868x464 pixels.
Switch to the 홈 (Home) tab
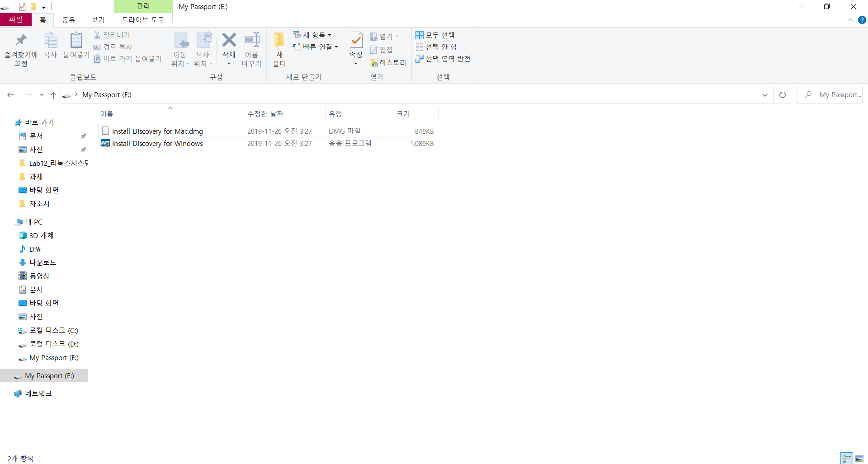[42, 20]
